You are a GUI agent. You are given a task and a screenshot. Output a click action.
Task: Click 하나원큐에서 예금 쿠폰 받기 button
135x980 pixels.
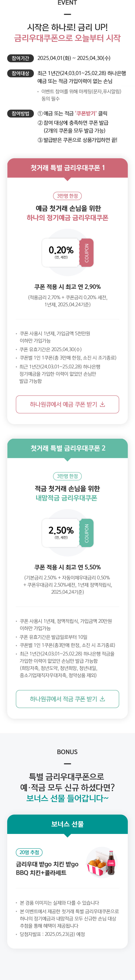67,404
